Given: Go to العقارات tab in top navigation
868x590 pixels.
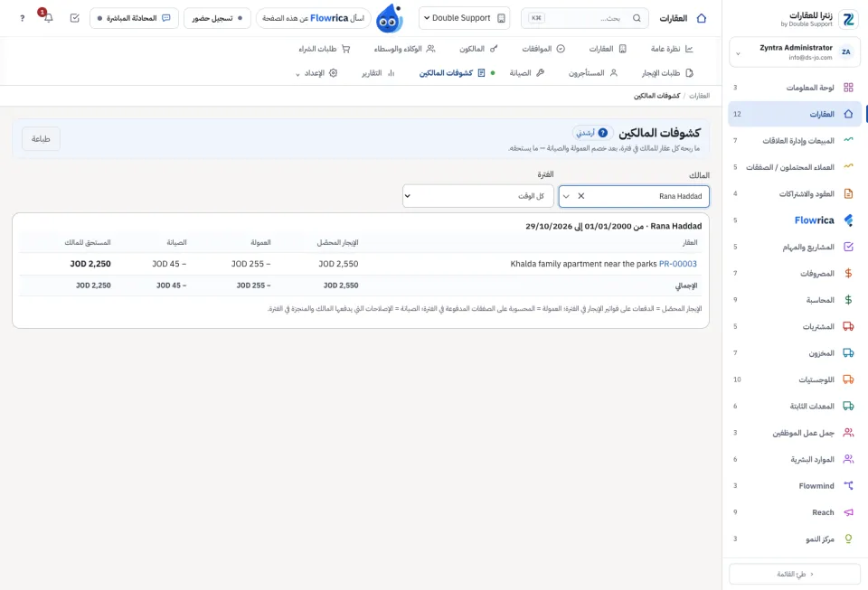Looking at the screenshot, I should [x=608, y=49].
